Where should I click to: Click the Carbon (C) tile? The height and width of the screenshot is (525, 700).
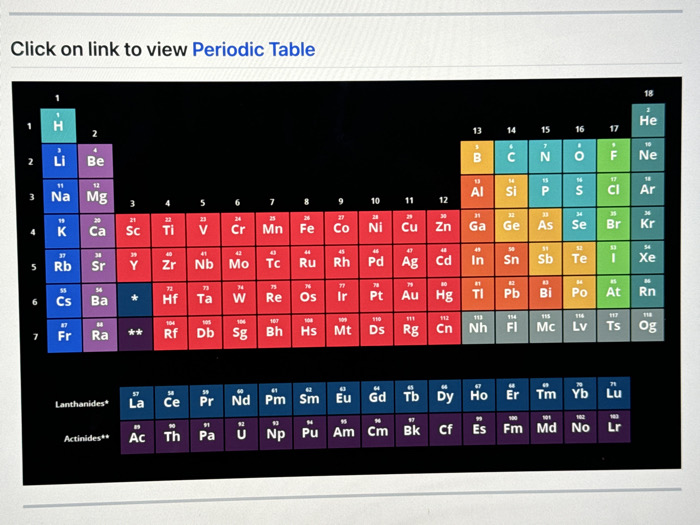(x=511, y=157)
